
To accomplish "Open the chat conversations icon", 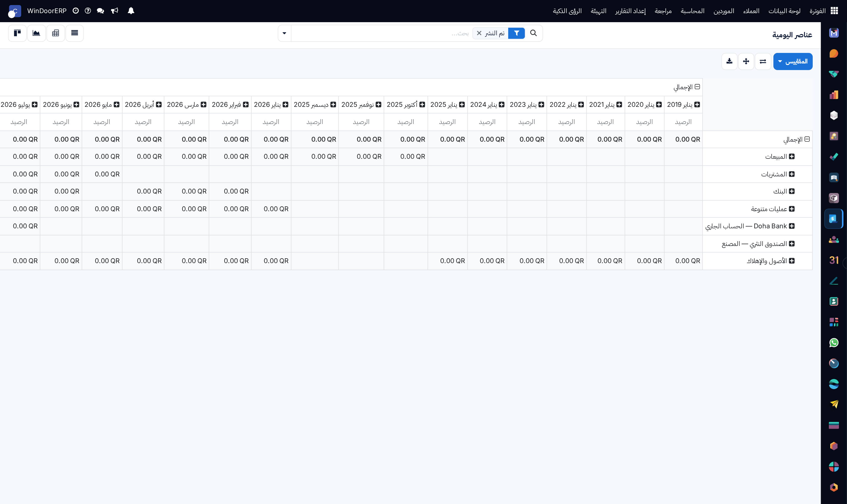I will click(x=100, y=11).
